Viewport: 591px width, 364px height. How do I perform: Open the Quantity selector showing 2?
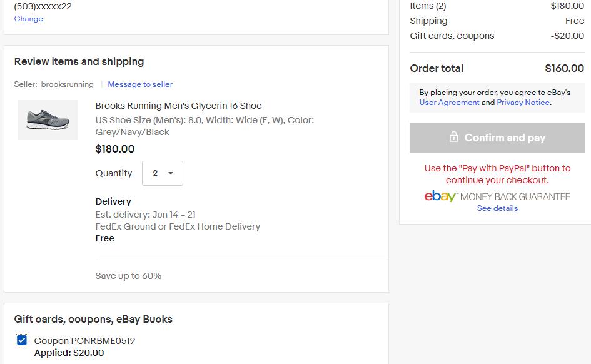point(163,173)
